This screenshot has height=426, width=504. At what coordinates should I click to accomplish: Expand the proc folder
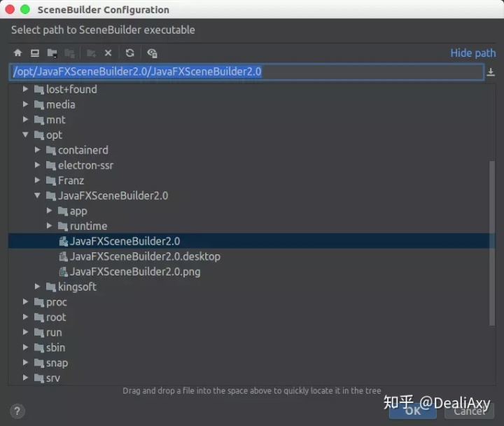pos(25,301)
